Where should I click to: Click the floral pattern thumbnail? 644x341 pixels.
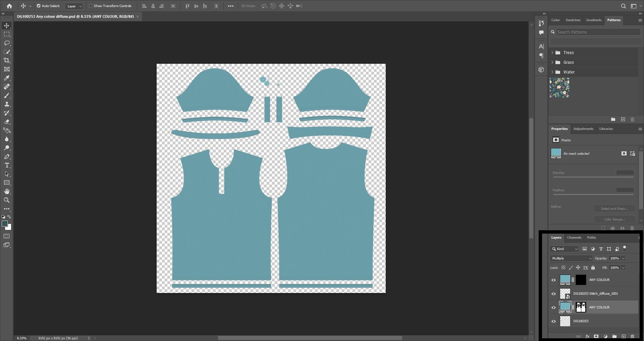coord(559,88)
